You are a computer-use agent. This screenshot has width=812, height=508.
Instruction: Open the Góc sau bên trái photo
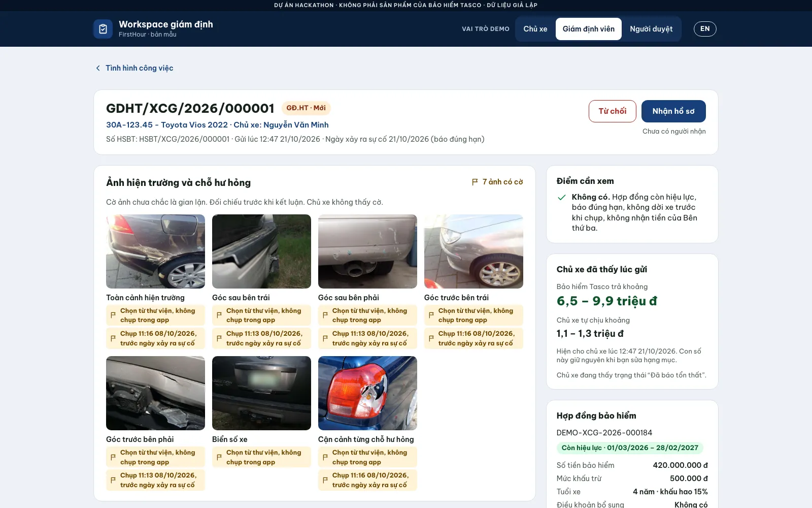pos(261,251)
